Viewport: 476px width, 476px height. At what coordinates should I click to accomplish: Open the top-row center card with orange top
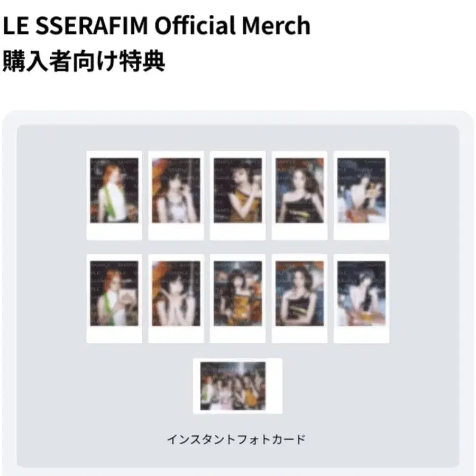237,196
